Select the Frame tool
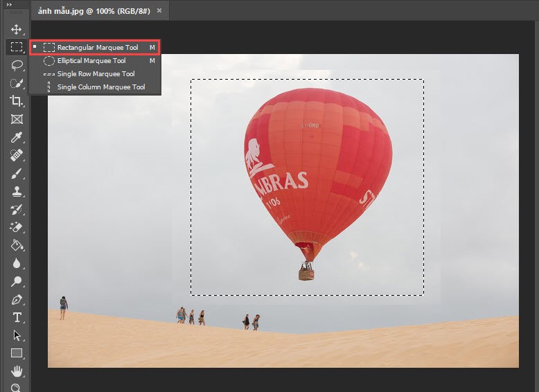The height and width of the screenshot is (392, 539). coord(16,119)
